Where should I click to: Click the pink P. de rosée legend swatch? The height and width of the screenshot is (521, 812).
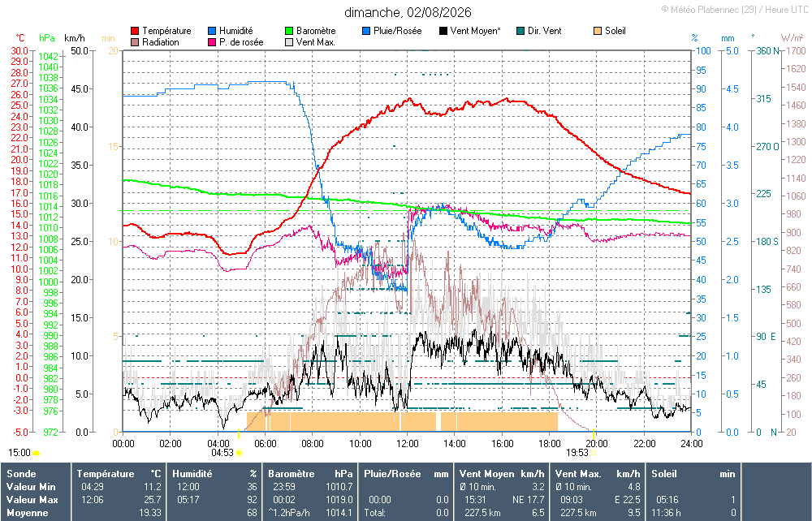point(212,42)
